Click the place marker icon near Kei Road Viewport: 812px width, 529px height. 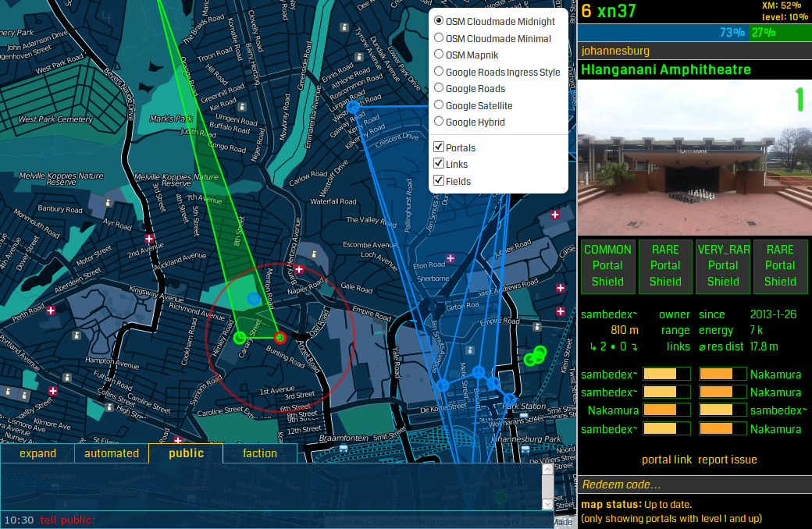(x=242, y=107)
